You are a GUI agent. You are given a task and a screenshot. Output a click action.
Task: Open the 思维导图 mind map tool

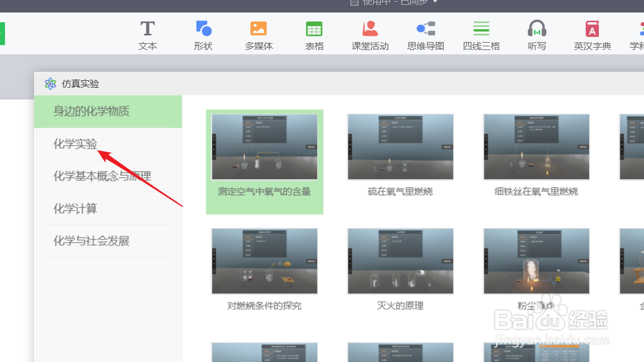(425, 36)
